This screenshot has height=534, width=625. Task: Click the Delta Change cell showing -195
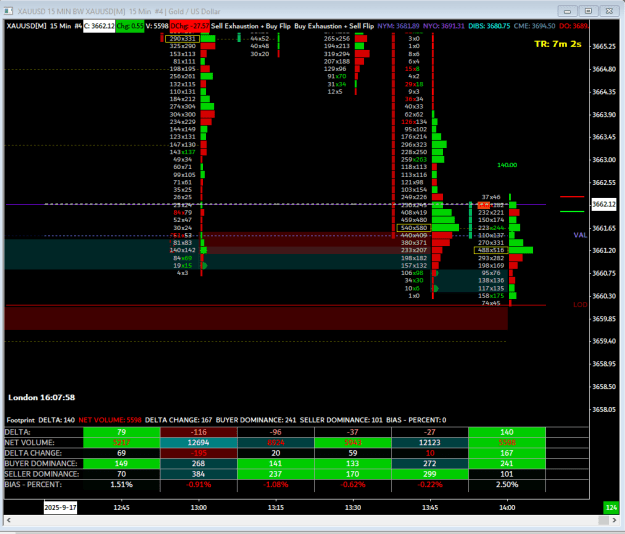[x=199, y=453]
